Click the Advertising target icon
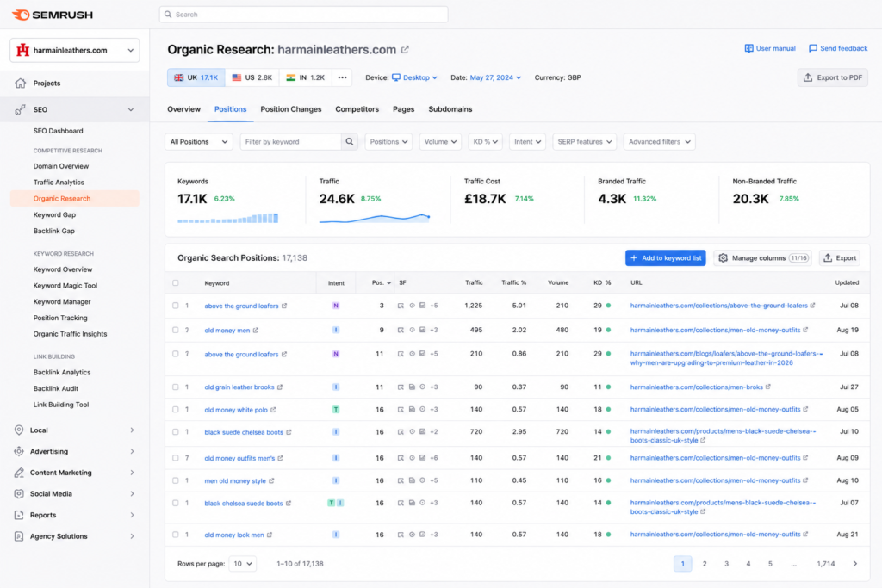This screenshot has height=588, width=882. 19,451
